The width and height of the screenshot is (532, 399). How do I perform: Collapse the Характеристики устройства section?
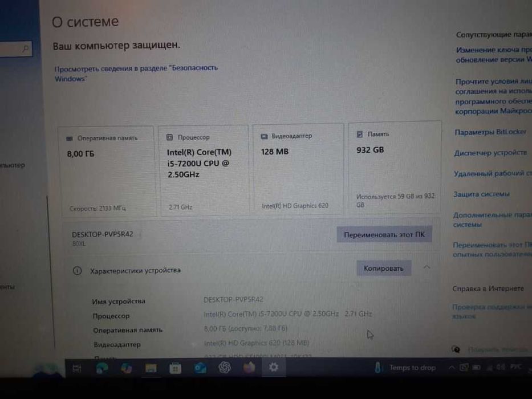point(427,267)
